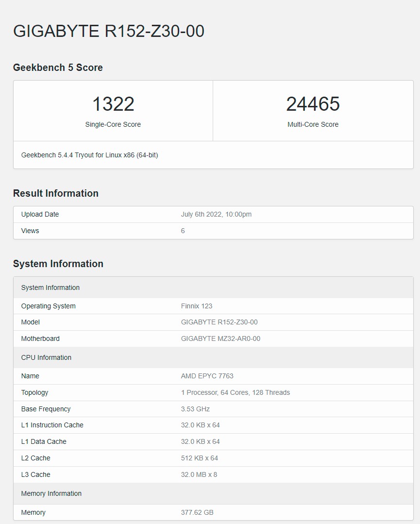
Task: Select the L1 Instruction Cache 32.0 KB x 64 value
Action: pos(201,425)
